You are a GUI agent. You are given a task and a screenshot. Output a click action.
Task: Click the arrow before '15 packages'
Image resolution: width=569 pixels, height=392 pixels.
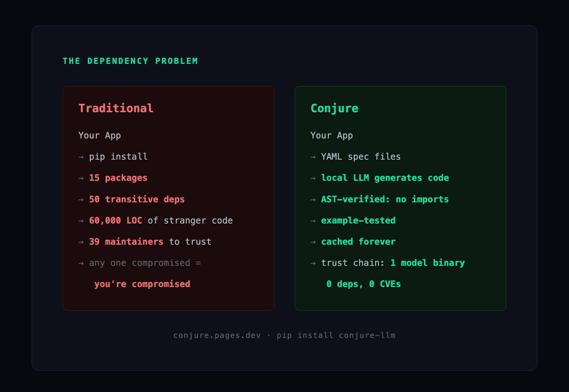click(x=81, y=178)
